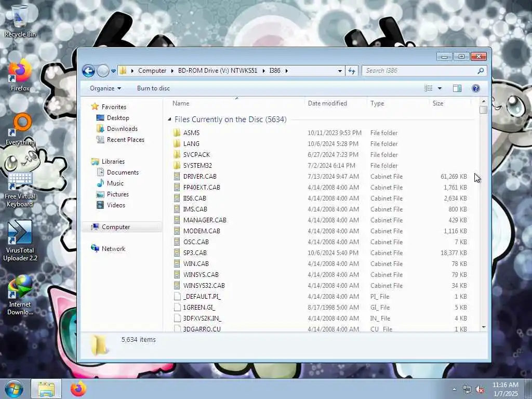Viewport: 532px width, 399px height.
Task: Expand the arrow after Computer breadcrumb
Action: point(172,71)
